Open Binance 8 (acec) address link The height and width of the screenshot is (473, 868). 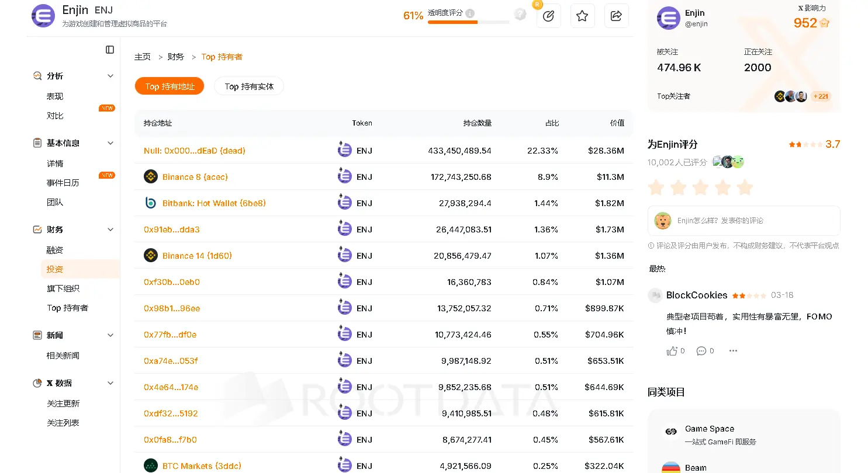(195, 177)
